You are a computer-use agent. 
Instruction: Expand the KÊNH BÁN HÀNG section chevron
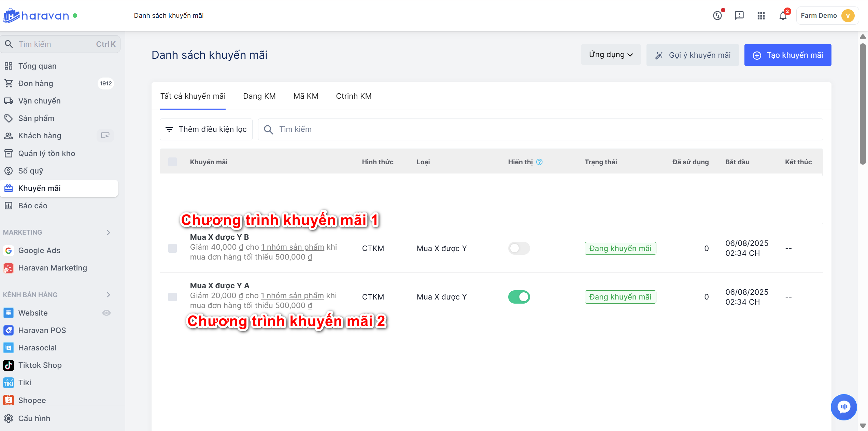(x=109, y=295)
